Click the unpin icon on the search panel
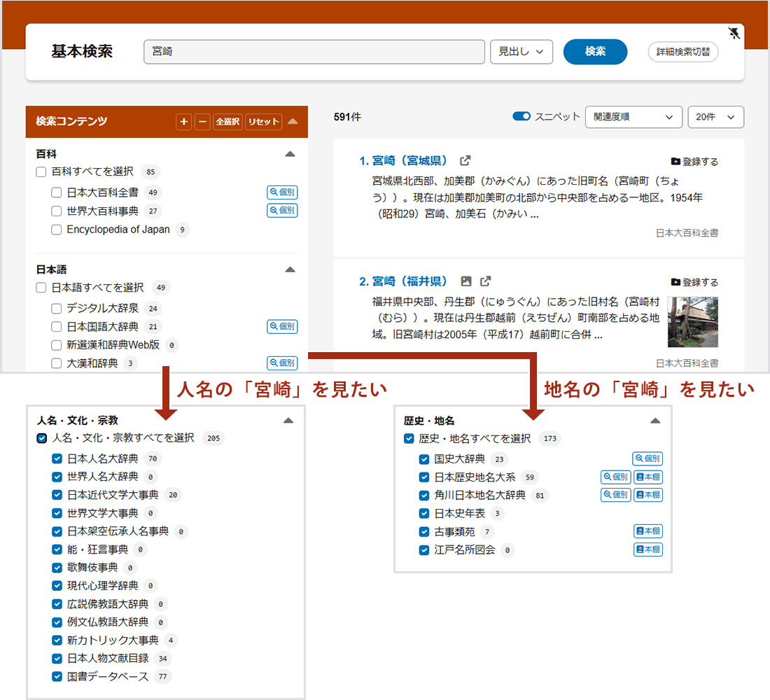Viewport: 770px width, 700px height. (x=734, y=34)
